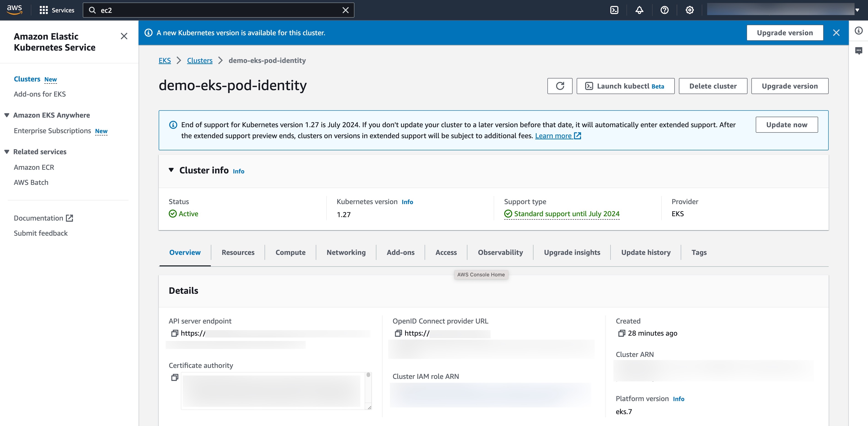Open AWS Batch related service
The image size is (868, 426).
pyautogui.click(x=31, y=182)
